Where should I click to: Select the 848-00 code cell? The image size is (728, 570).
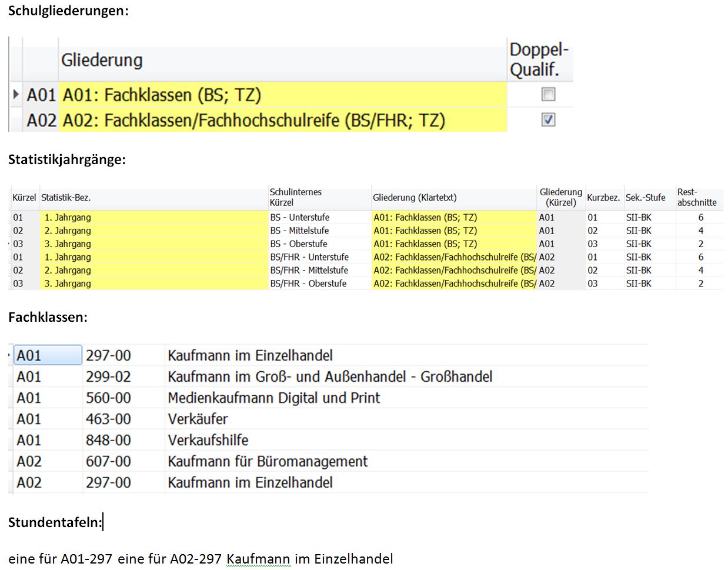123,440
